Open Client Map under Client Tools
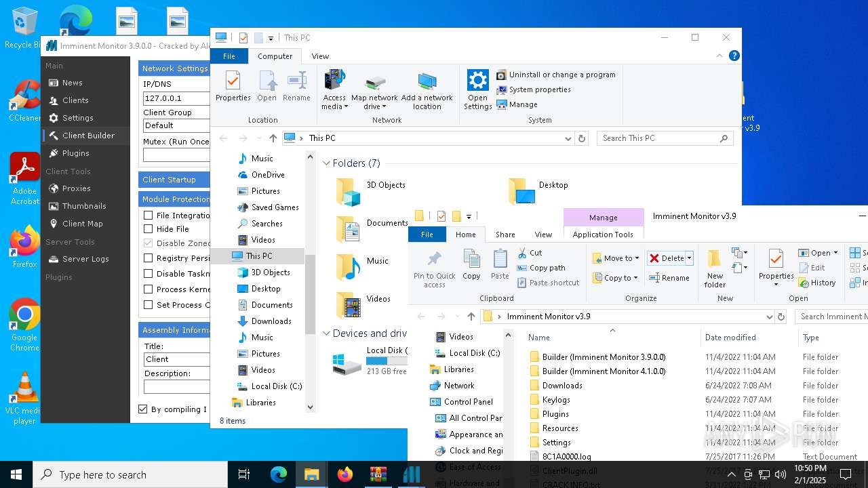Viewport: 868px width, 488px height. point(82,224)
